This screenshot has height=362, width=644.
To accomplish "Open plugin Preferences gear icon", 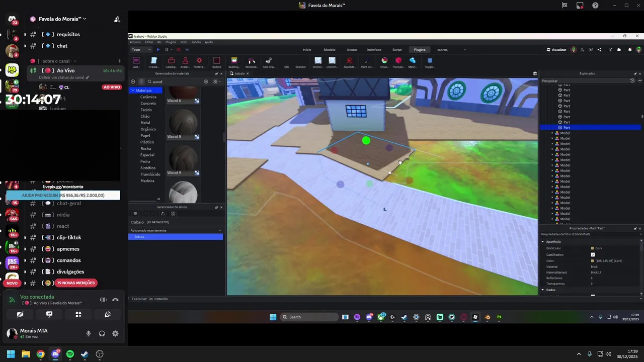I will (x=199, y=61).
